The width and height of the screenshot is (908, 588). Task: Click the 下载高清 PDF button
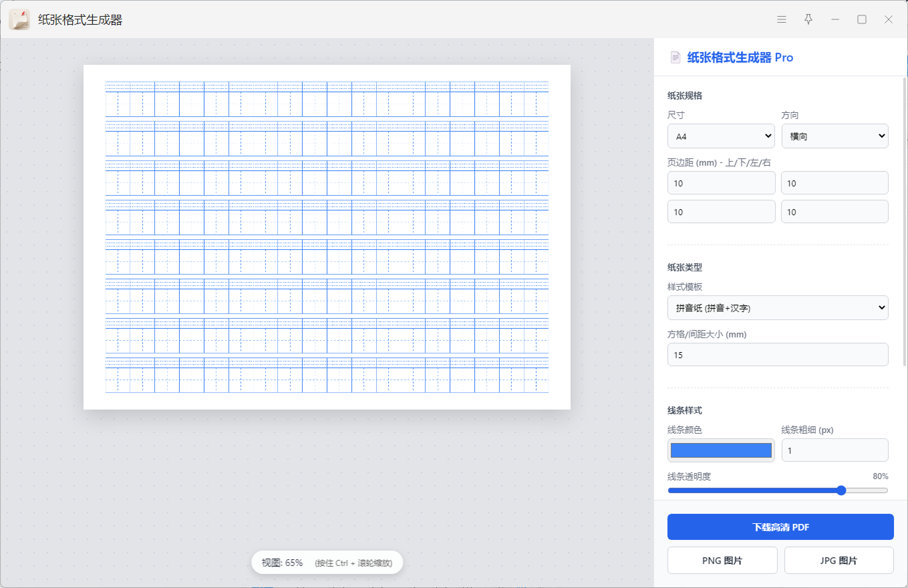pos(780,527)
